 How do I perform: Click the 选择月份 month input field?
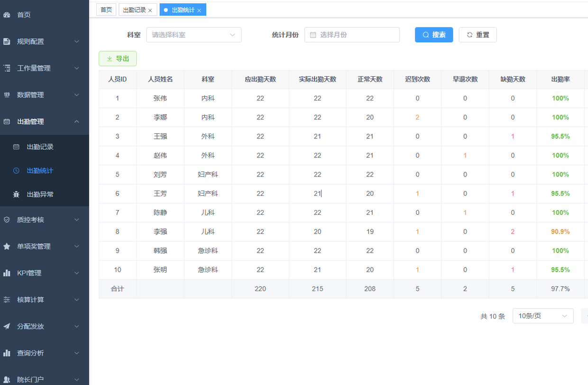(352, 35)
